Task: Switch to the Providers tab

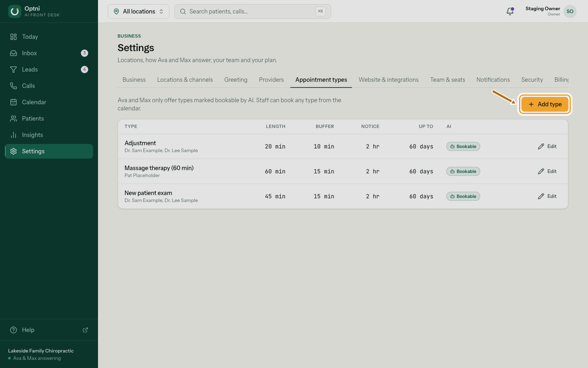Action: coord(271,80)
